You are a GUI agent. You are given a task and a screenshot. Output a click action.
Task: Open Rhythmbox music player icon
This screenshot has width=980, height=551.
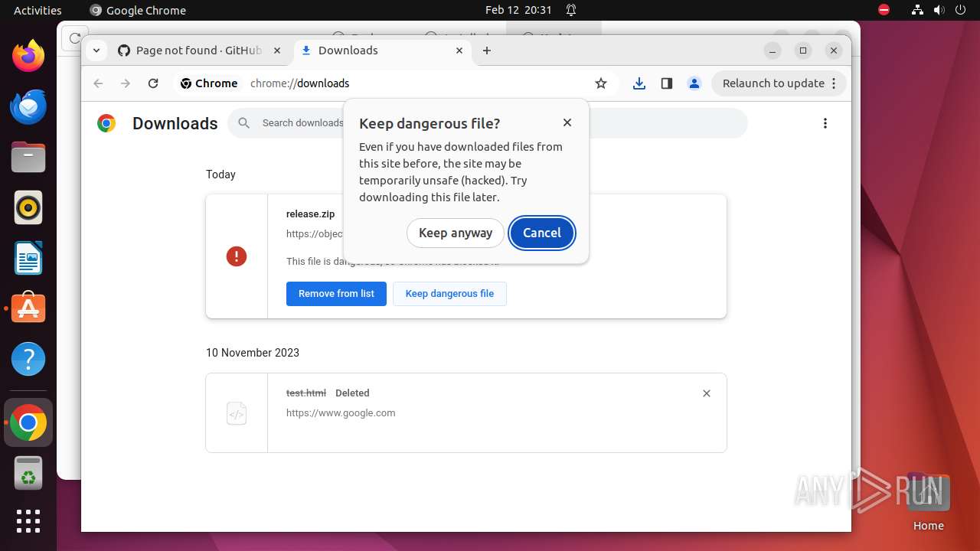pyautogui.click(x=28, y=207)
